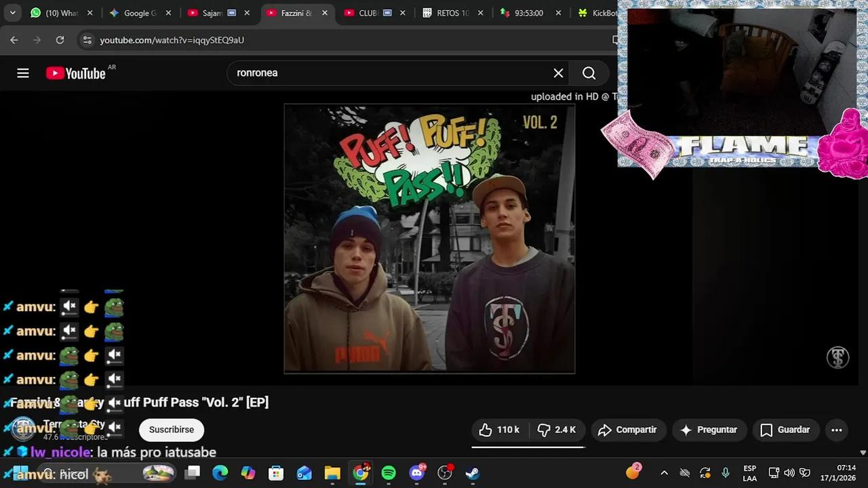Open Outlook from the taskbar

tap(304, 472)
